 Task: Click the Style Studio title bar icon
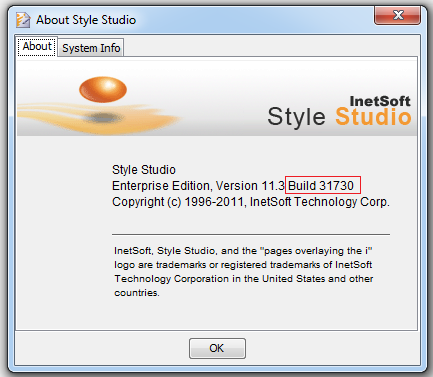(23, 20)
